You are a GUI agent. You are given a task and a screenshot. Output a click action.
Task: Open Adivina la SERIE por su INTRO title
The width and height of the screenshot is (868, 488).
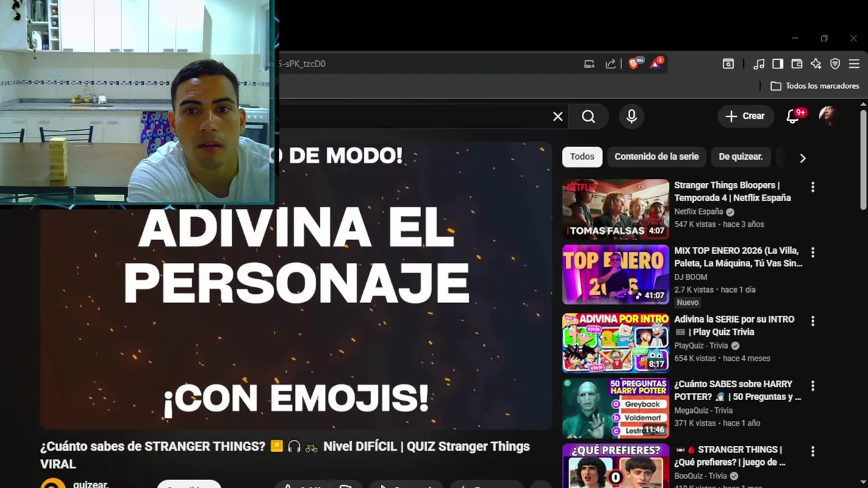(734, 325)
